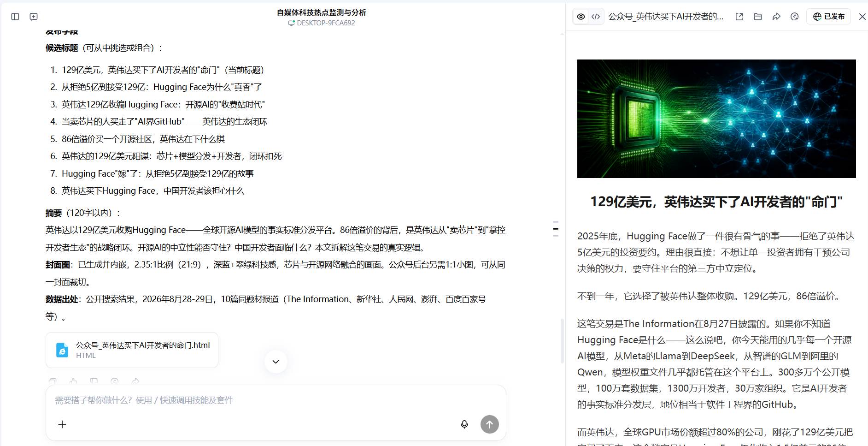Click sparkle smiley icon in preview header
This screenshot has height=446, width=868.
pyautogui.click(x=795, y=17)
